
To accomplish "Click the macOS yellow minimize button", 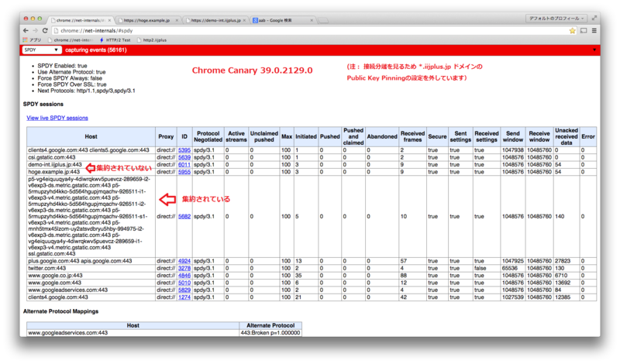I will pyautogui.click(x=33, y=19).
